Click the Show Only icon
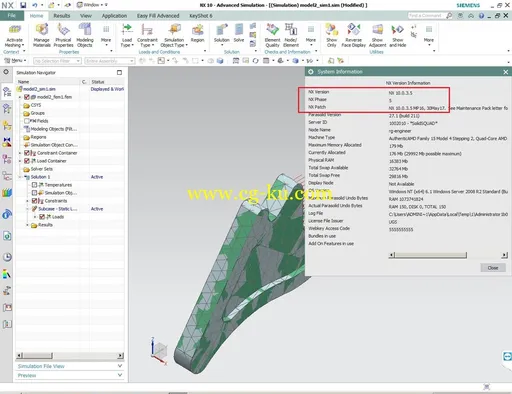 (332, 30)
